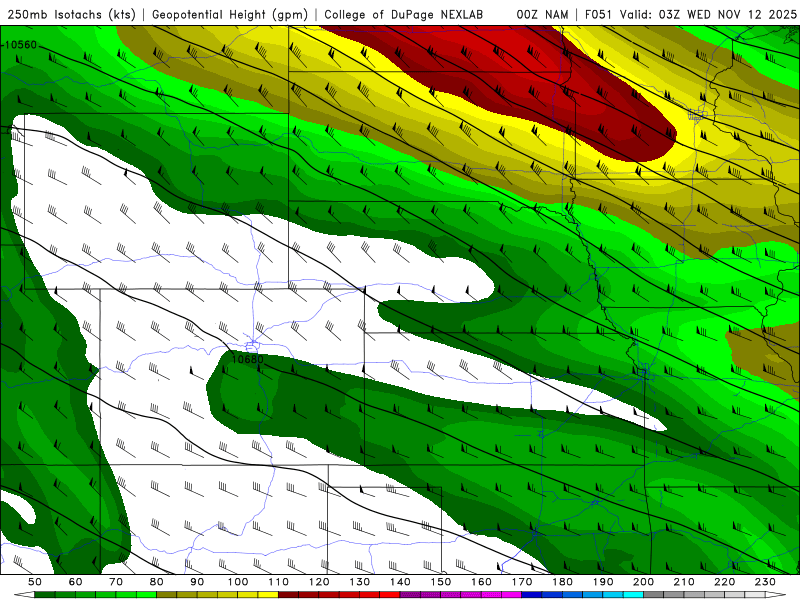800x600 pixels.
Task: Click the 150 value on the color scale
Action: (441, 582)
